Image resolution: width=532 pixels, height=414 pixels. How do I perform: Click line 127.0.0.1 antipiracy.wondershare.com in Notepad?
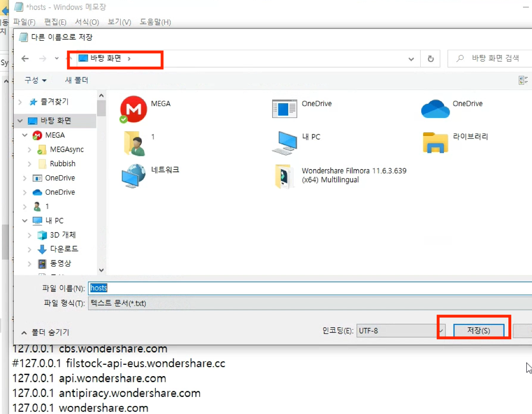106,393
